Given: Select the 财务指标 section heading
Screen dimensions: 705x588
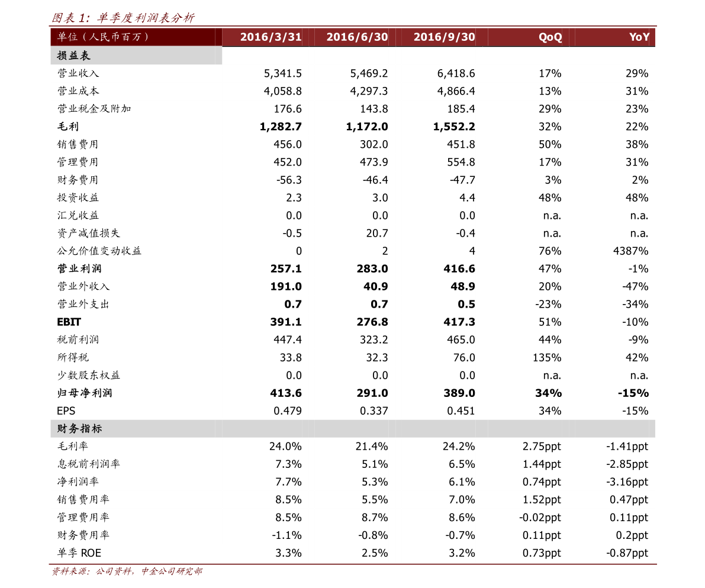Looking at the screenshot, I should 79,428.
